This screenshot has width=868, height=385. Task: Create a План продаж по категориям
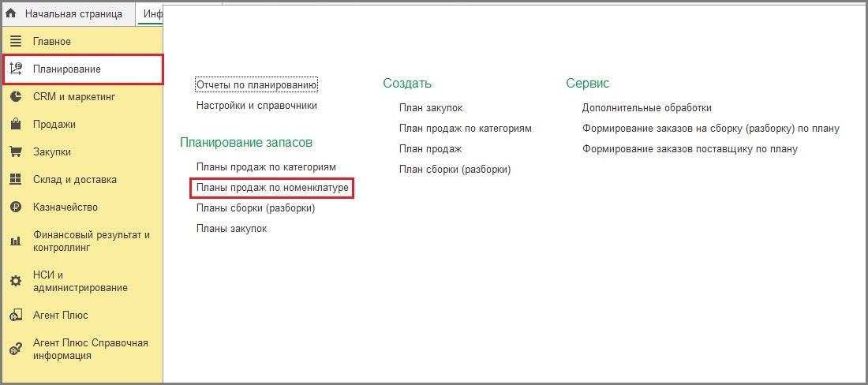pyautogui.click(x=466, y=129)
